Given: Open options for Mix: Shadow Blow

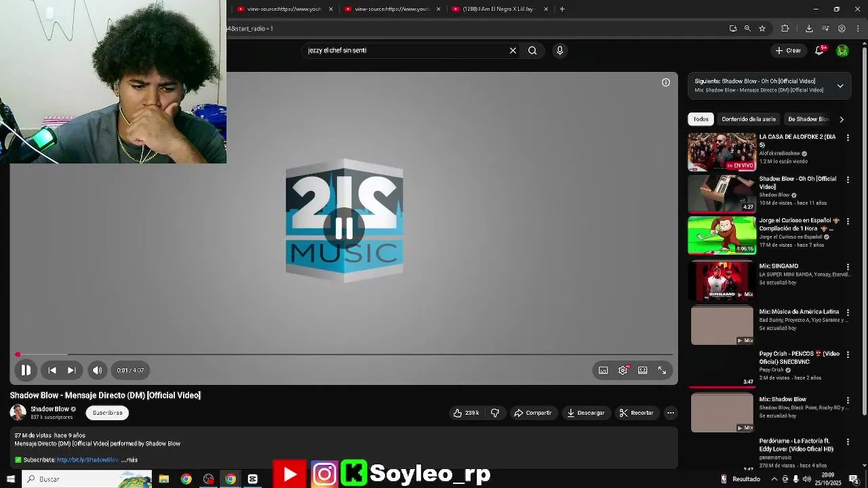Looking at the screenshot, I should tap(848, 401).
